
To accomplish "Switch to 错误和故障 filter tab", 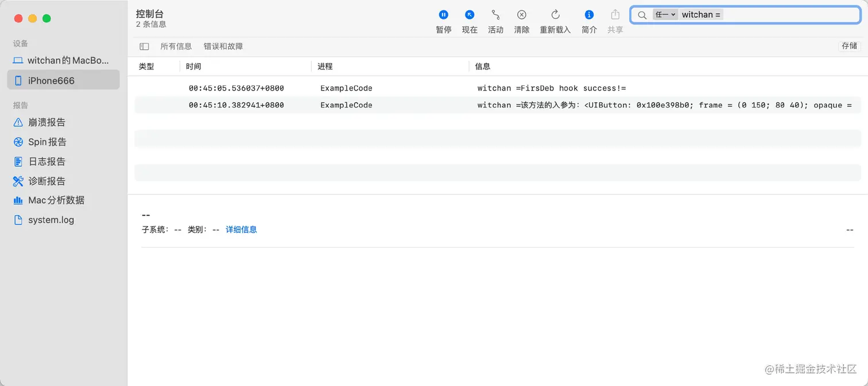I will 223,46.
